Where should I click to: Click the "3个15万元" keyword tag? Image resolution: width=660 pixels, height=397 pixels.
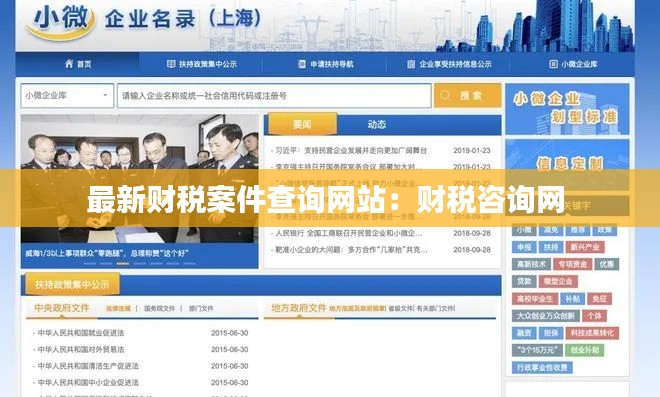537,350
